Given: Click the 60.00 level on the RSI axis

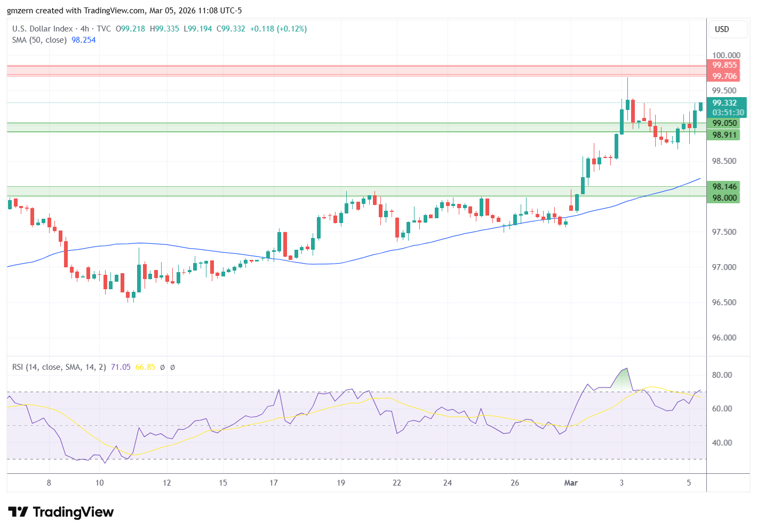Looking at the screenshot, I should click(722, 409).
